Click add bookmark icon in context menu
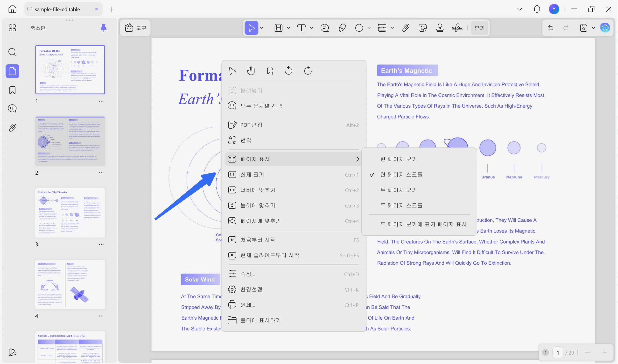 (x=270, y=71)
